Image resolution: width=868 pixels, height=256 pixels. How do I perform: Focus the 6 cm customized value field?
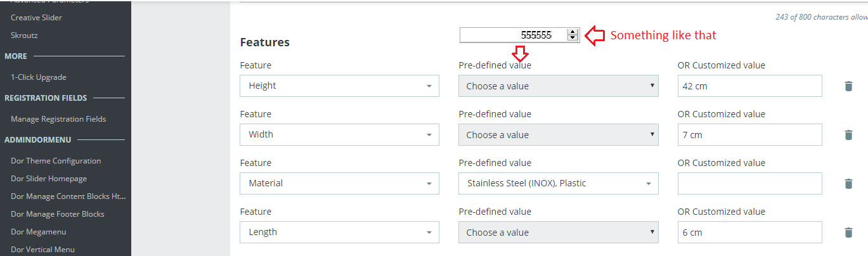tap(749, 233)
